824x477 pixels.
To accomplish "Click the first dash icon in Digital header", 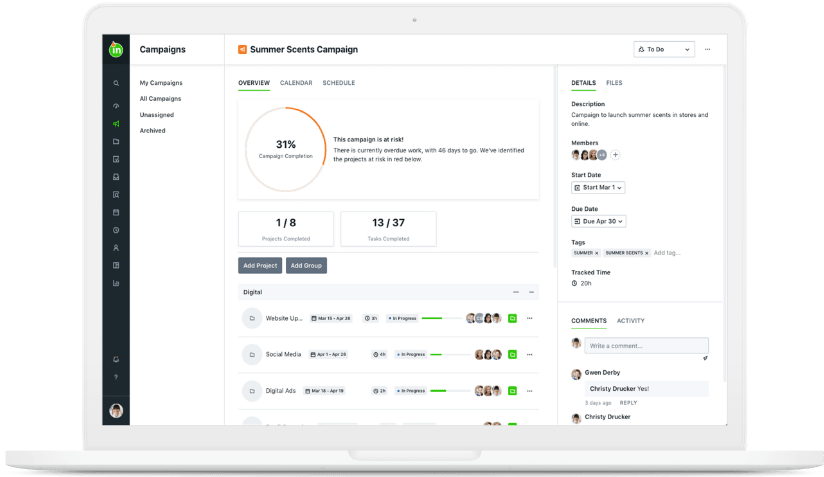I will pyautogui.click(x=516, y=292).
